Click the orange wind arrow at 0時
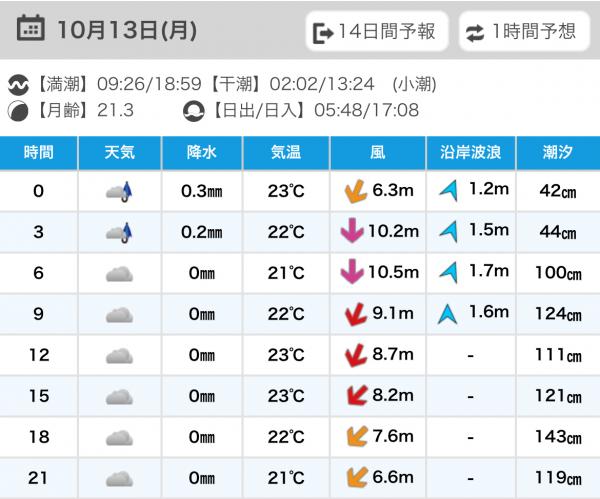Viewport: 600px width, 499px height. [353, 190]
